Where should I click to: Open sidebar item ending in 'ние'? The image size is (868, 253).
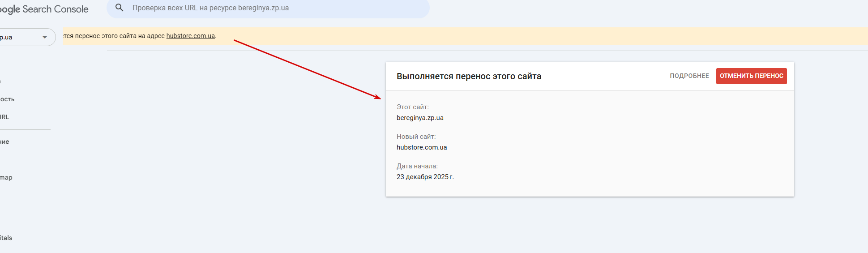pyautogui.click(x=4, y=142)
